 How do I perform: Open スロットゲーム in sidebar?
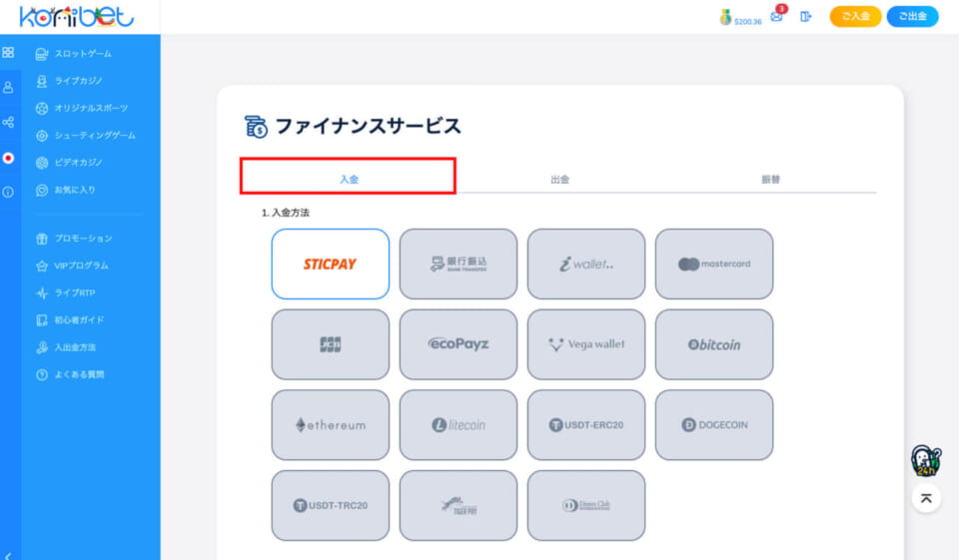click(73, 54)
